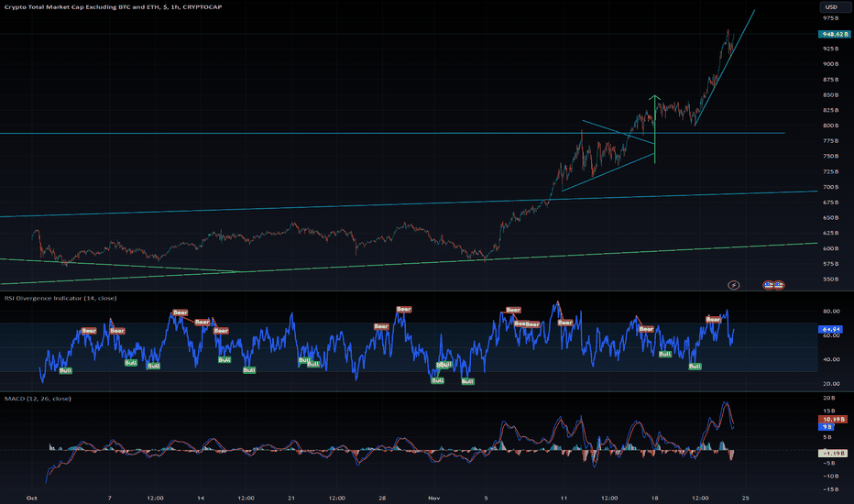Click the 20 B MACD axis label
This screenshot has width=854, height=504.
pyautogui.click(x=829, y=398)
